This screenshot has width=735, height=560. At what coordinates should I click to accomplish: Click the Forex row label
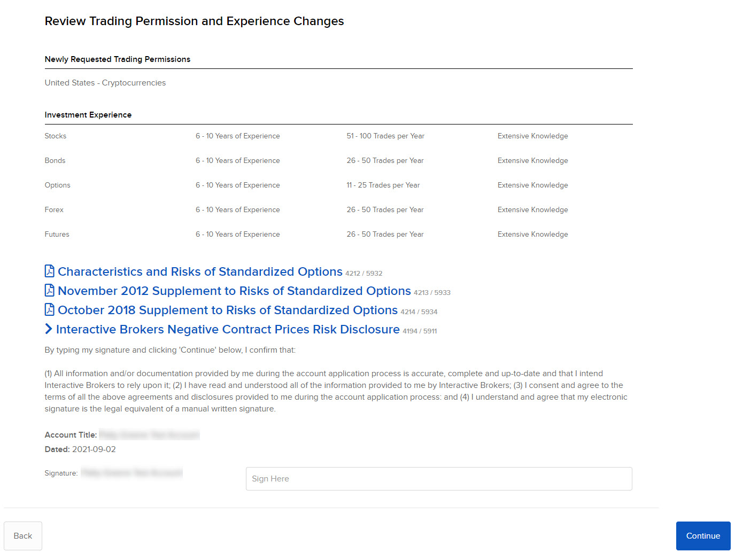[54, 210]
